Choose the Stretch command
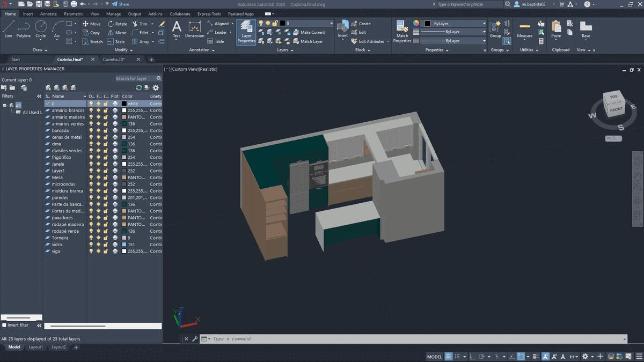 click(92, 41)
